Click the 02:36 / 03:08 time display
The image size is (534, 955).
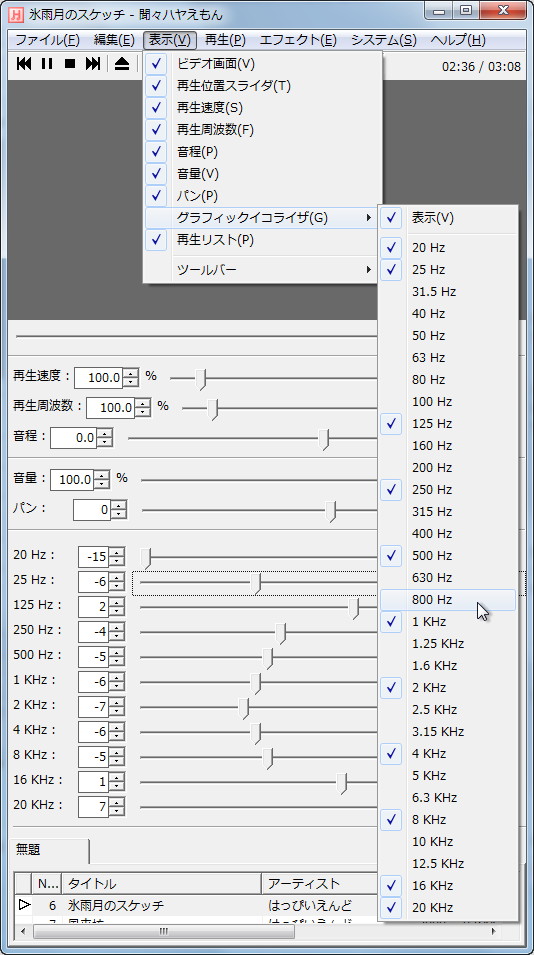[x=481, y=66]
